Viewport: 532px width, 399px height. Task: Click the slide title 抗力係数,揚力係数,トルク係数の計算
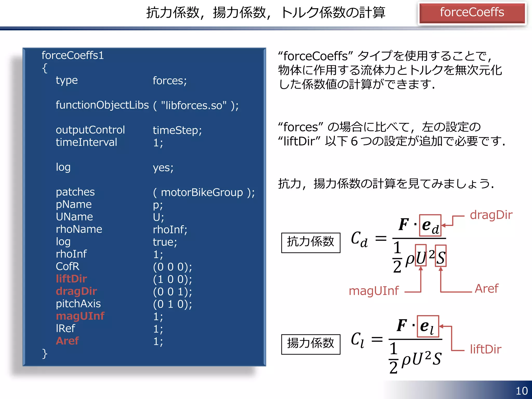(266, 13)
